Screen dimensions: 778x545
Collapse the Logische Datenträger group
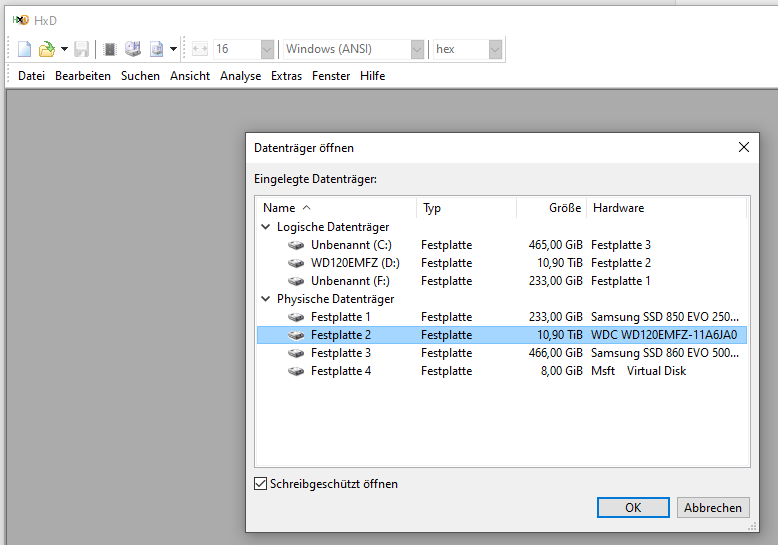266,227
